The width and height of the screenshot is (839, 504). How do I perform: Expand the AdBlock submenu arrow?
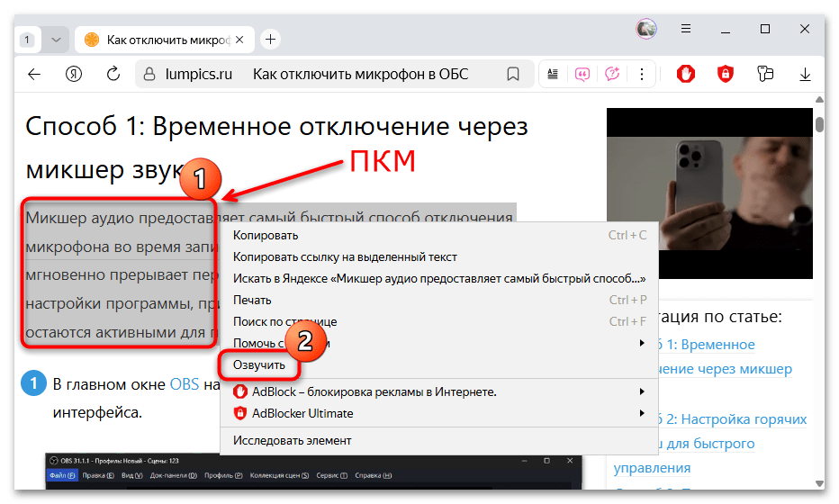coord(642,391)
